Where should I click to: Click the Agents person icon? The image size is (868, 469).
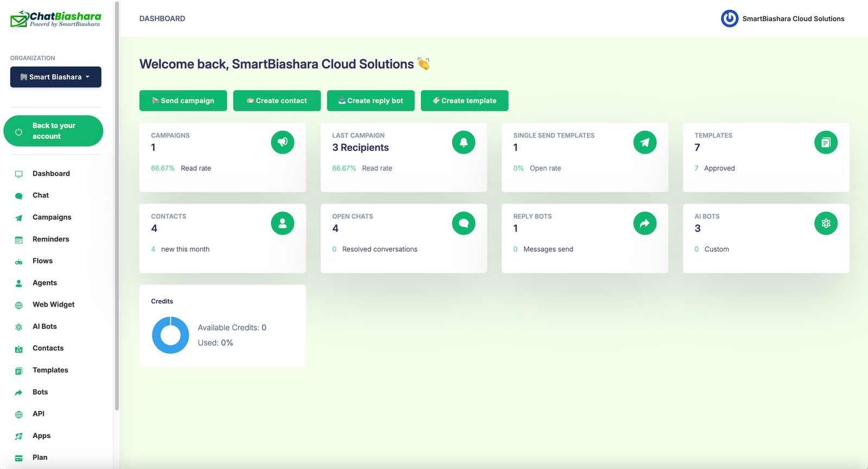19,283
